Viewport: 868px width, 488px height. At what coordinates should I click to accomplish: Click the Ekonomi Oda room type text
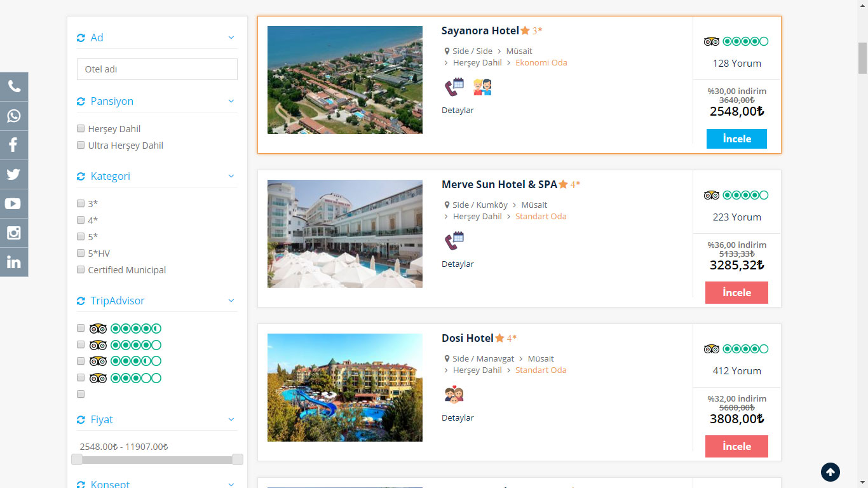pos(541,63)
